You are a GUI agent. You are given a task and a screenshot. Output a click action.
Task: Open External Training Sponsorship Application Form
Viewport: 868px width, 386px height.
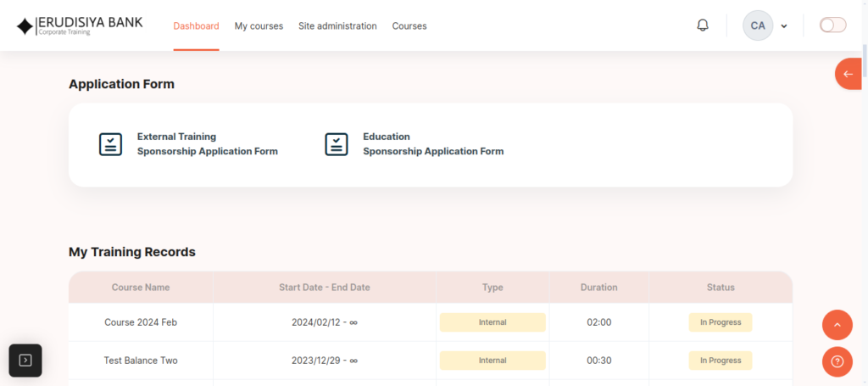[x=207, y=144]
